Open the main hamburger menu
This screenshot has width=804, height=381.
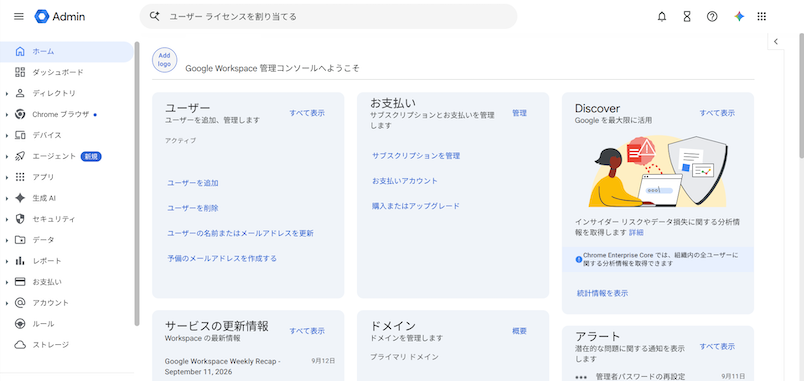pos(19,16)
